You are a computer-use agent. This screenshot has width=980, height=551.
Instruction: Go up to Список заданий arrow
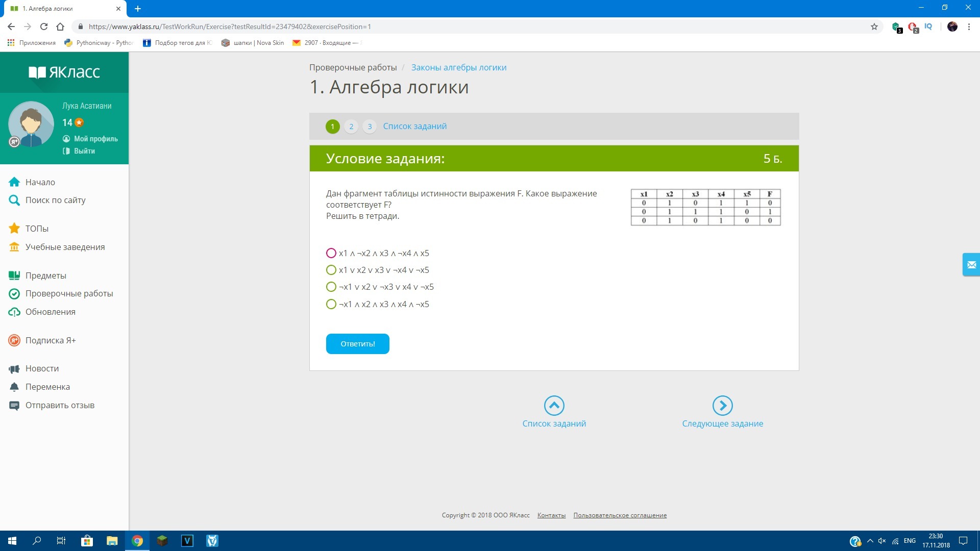click(x=554, y=406)
